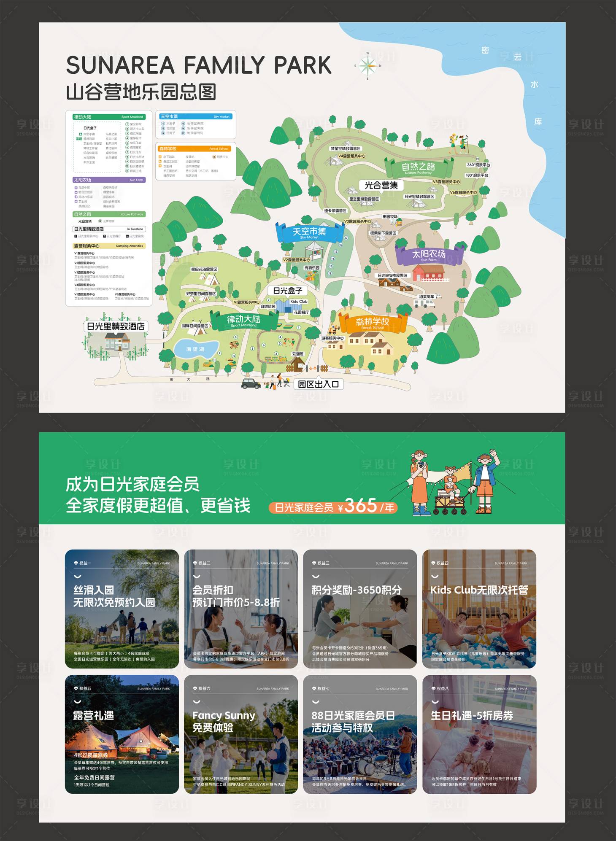Image resolution: width=616 pixels, height=841 pixels.
Task: Click the green 自然之路 ribbon banner
Action: (x=419, y=168)
